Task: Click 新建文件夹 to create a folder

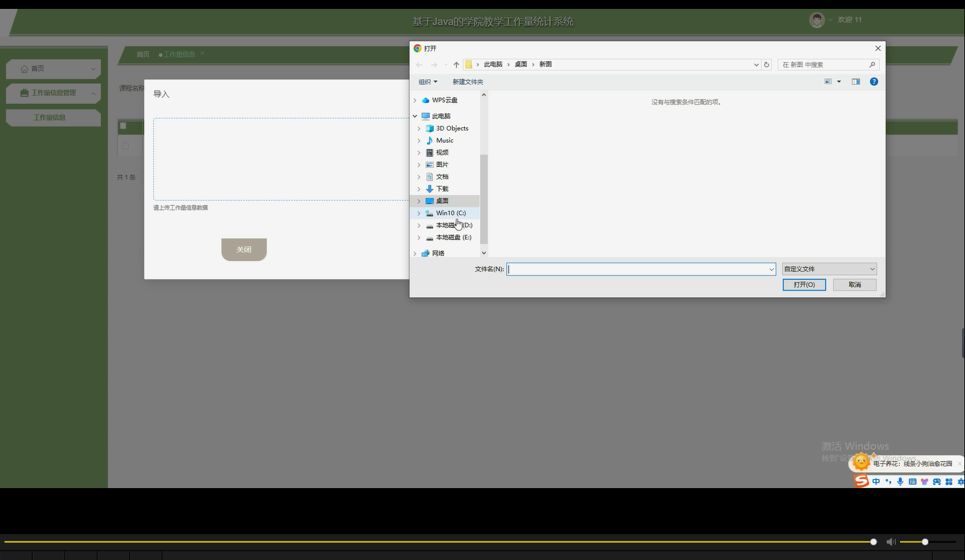Action: tap(468, 81)
